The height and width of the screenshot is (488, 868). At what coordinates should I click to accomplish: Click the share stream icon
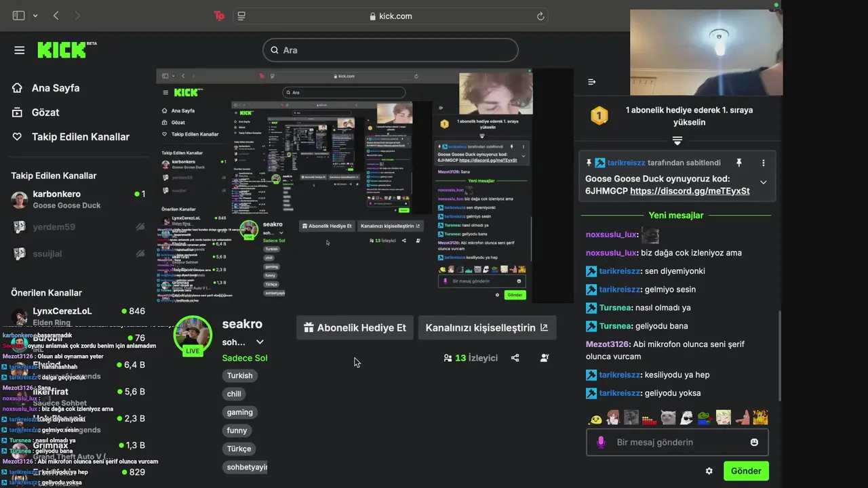coord(515,358)
